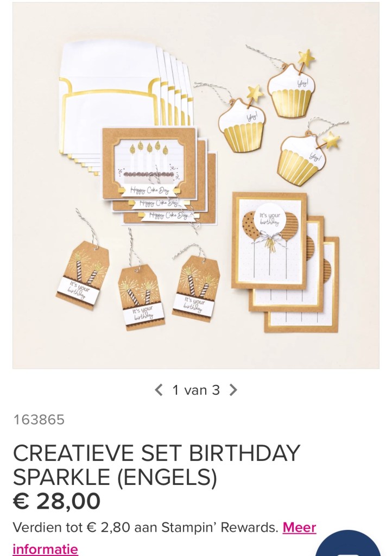The height and width of the screenshot is (556, 392).
Task: Tap the € 28,00 price
Action: click(56, 501)
